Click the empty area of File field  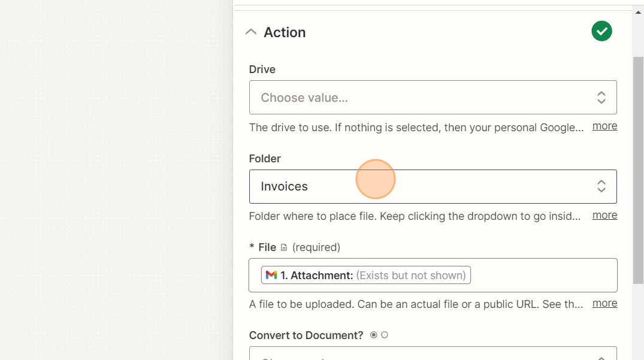pyautogui.click(x=542, y=275)
